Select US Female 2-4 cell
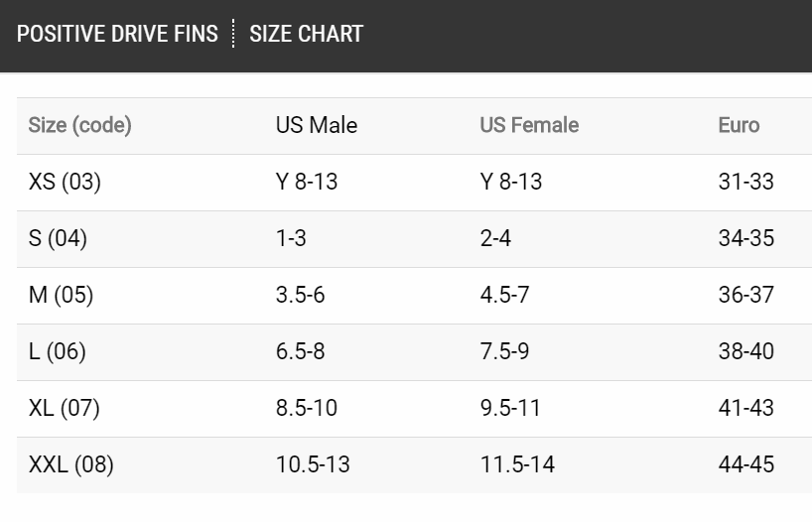This screenshot has width=812, height=522. (495, 239)
